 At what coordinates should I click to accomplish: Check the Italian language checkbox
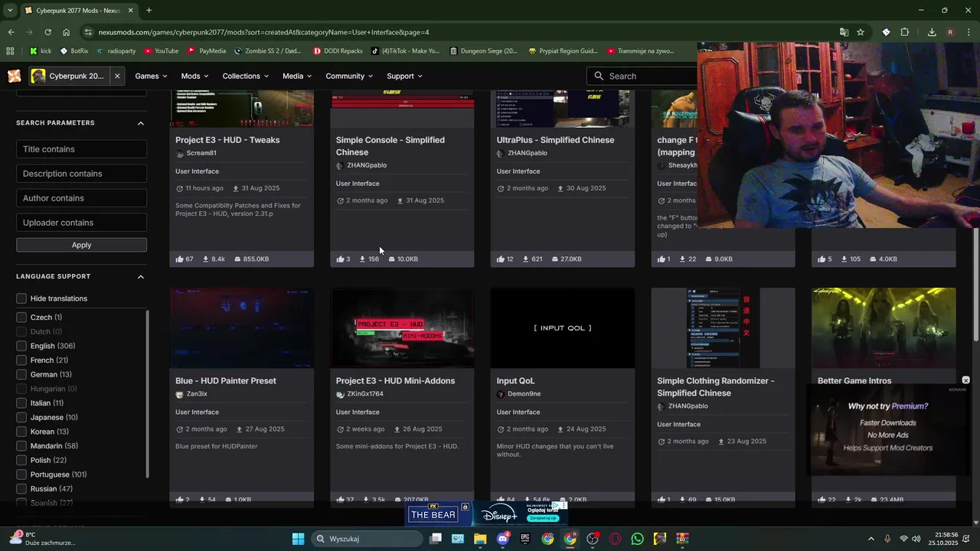pyautogui.click(x=21, y=403)
